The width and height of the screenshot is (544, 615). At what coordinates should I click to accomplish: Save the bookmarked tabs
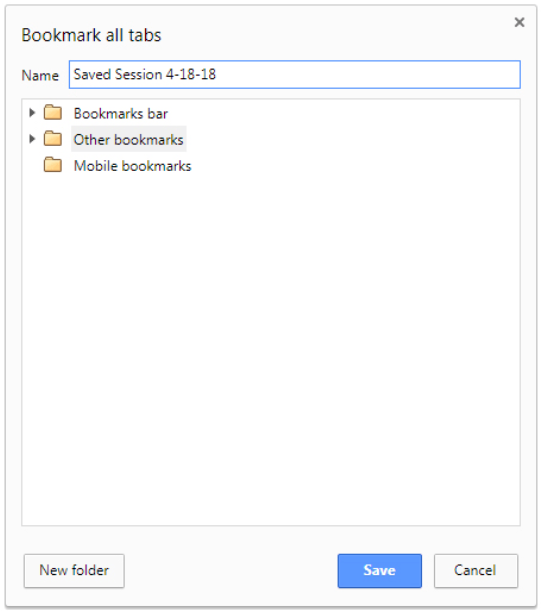tap(379, 571)
